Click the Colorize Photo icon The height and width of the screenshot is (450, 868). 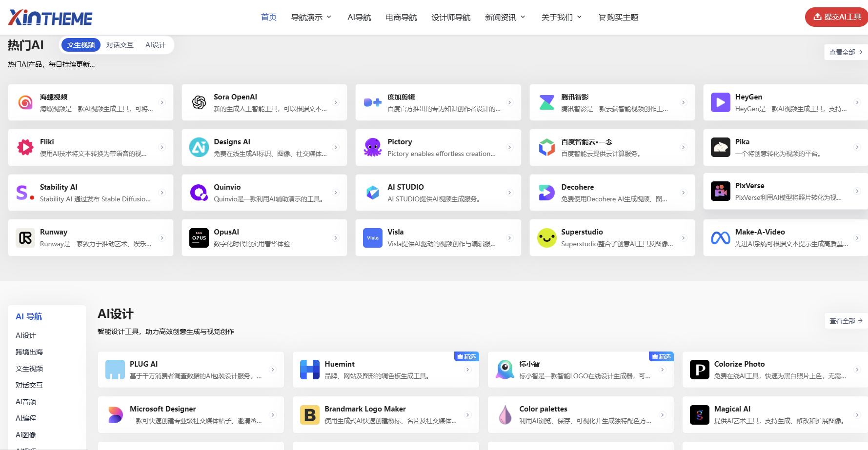(700, 370)
